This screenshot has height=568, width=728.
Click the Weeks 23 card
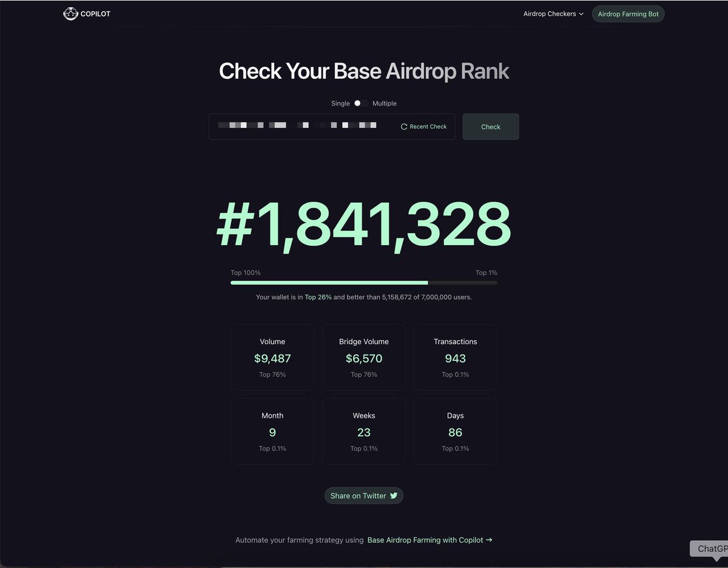[x=364, y=431]
